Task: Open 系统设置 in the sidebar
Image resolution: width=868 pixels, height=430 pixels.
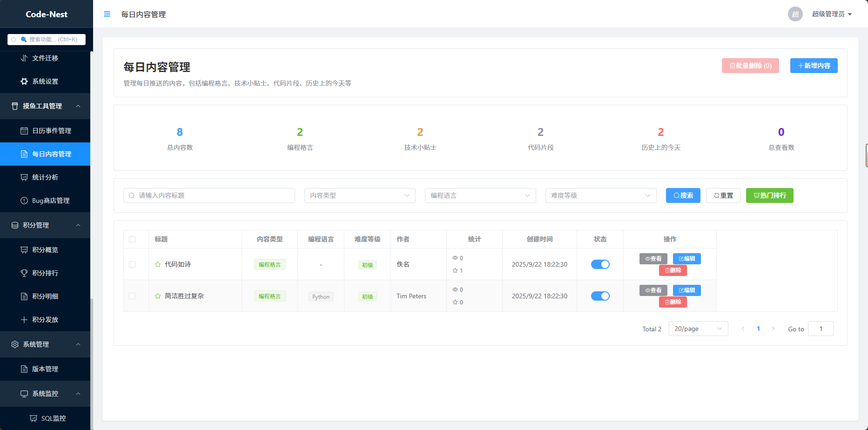Action: pyautogui.click(x=45, y=81)
